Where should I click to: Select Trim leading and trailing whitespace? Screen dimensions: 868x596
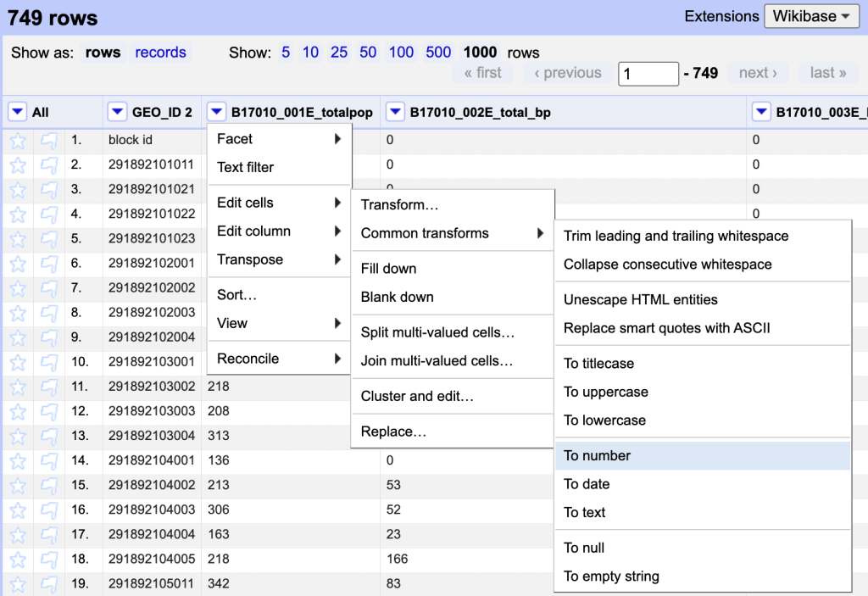(x=676, y=237)
